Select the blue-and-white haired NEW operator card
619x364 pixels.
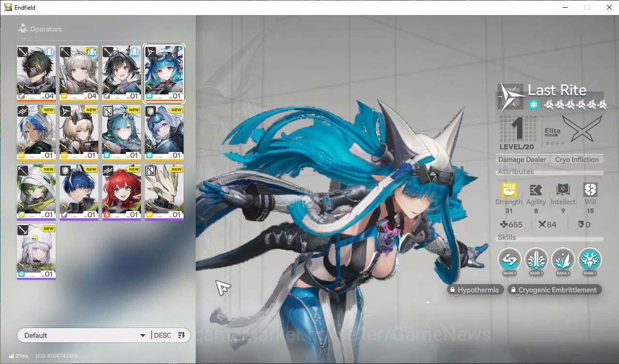pos(36,133)
